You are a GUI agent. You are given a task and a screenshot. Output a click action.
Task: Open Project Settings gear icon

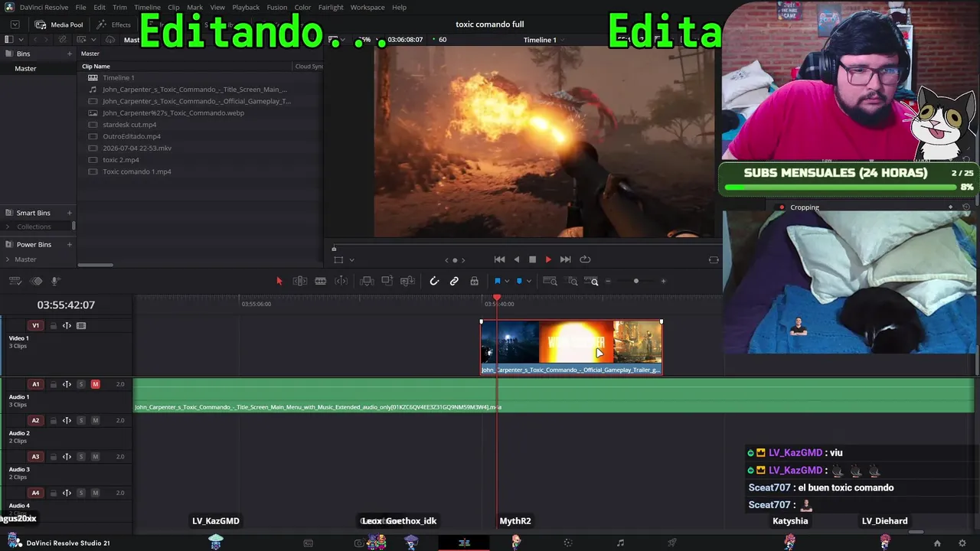tap(962, 543)
